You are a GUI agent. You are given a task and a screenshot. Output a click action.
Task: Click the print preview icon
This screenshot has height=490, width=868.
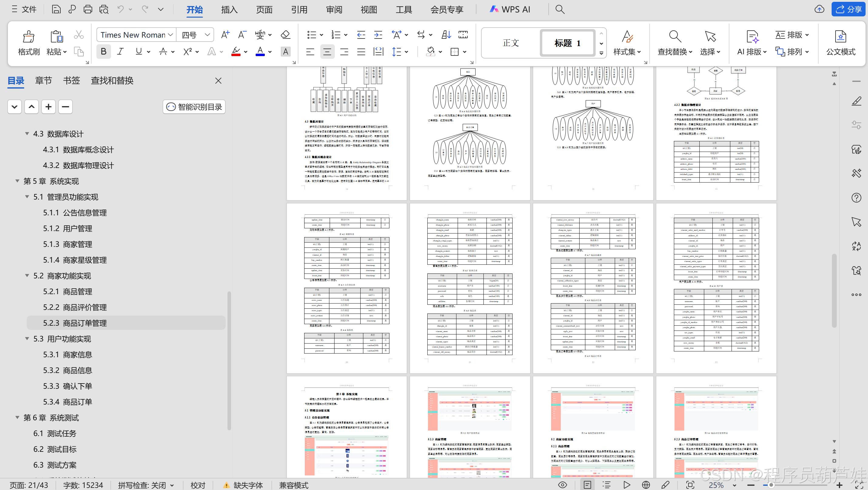[x=104, y=9]
